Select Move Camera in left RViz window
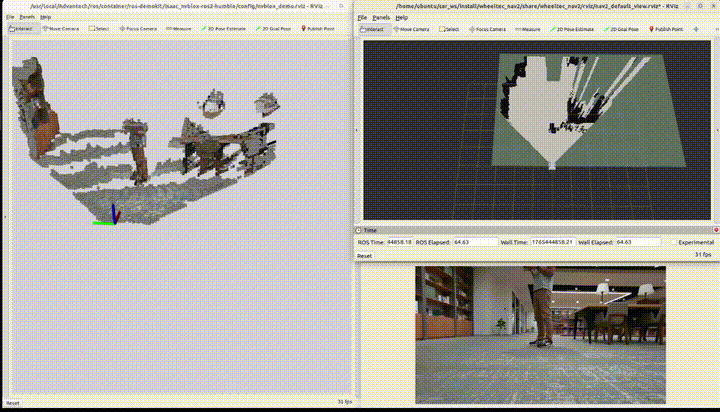This screenshot has width=720, height=412. coord(63,29)
